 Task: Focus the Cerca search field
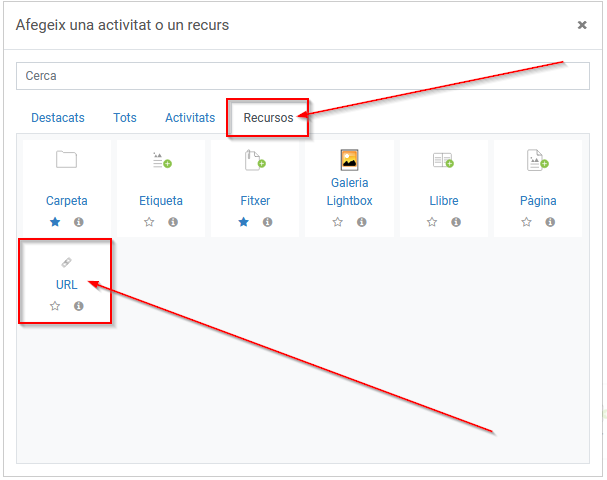(302, 76)
